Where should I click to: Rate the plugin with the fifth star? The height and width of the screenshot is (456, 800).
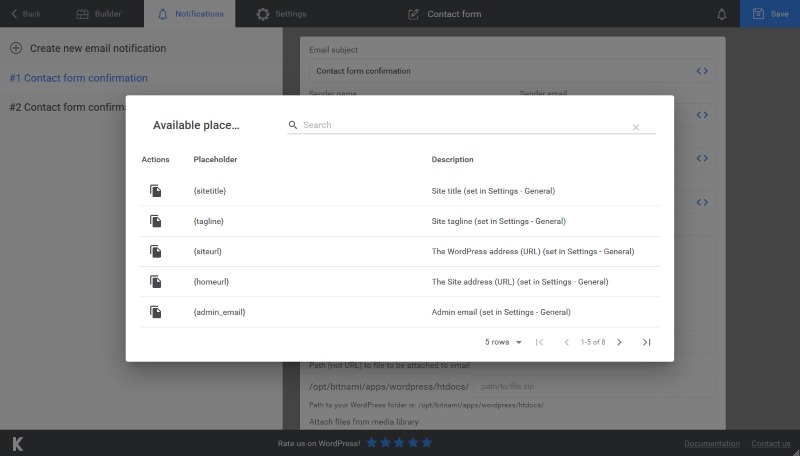[x=427, y=442]
